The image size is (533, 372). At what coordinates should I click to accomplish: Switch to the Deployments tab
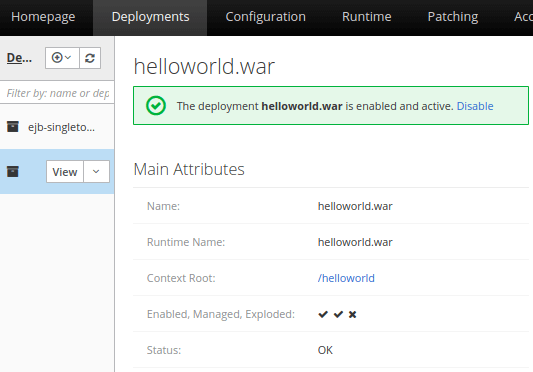pyautogui.click(x=150, y=17)
